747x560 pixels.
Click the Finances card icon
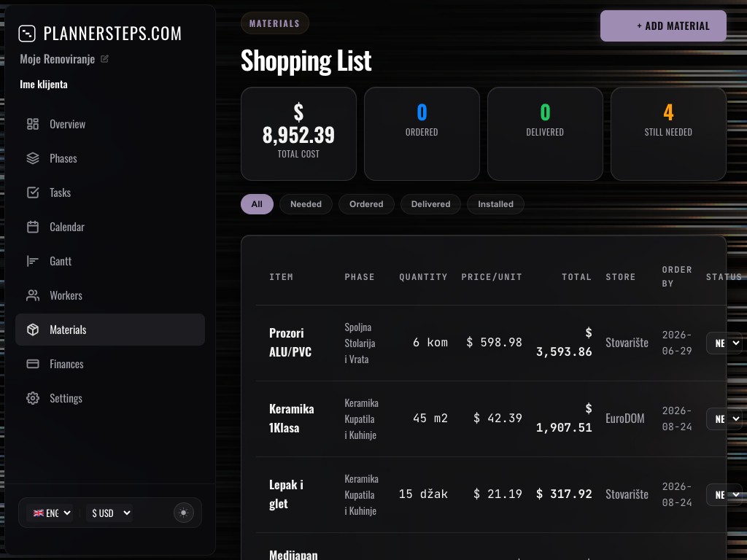point(33,364)
